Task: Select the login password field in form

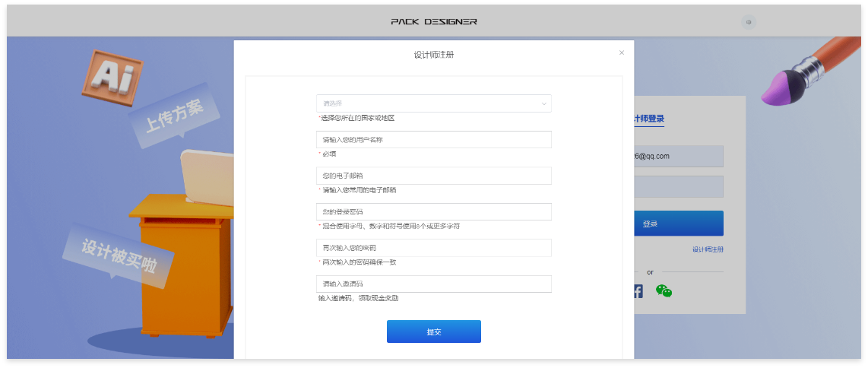Action: 433,211
